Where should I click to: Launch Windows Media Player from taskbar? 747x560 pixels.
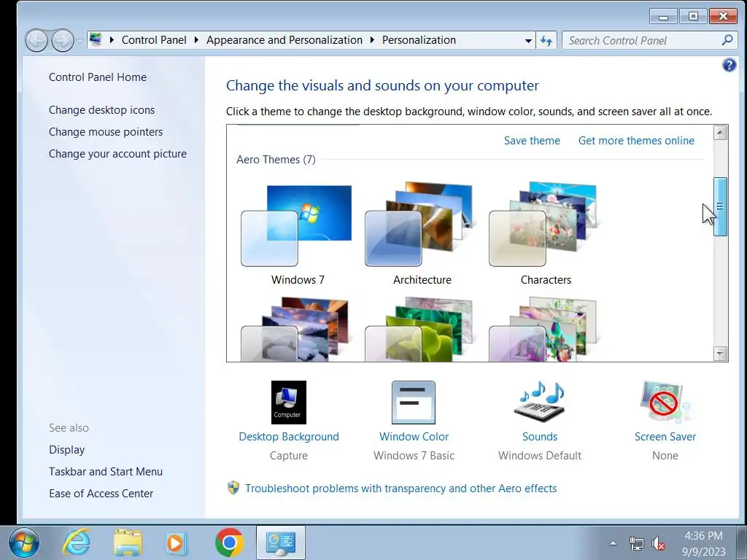(177, 542)
